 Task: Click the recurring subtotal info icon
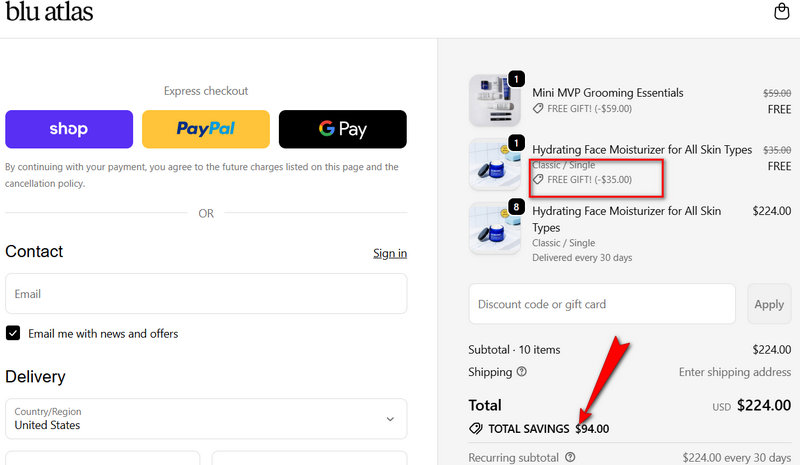click(x=570, y=458)
